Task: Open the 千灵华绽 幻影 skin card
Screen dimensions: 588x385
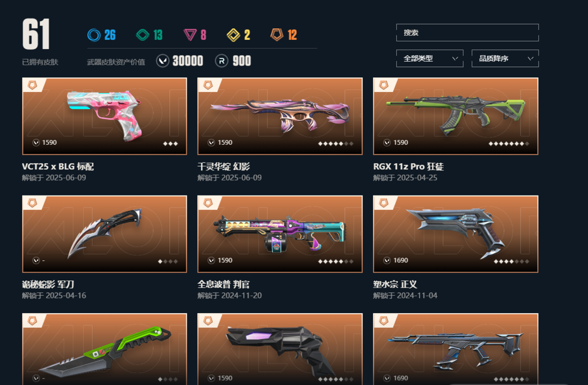Action: coord(280,117)
